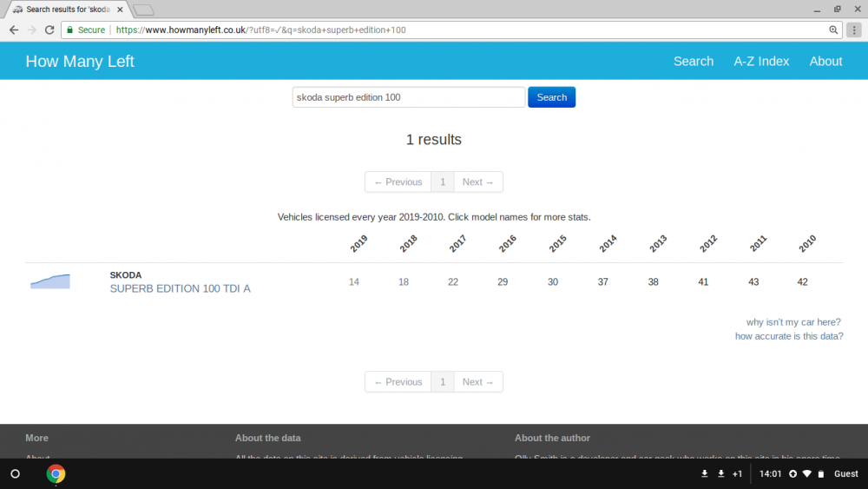Click the 2018 value 18
Image resolution: width=868 pixels, height=489 pixels.
click(x=404, y=282)
